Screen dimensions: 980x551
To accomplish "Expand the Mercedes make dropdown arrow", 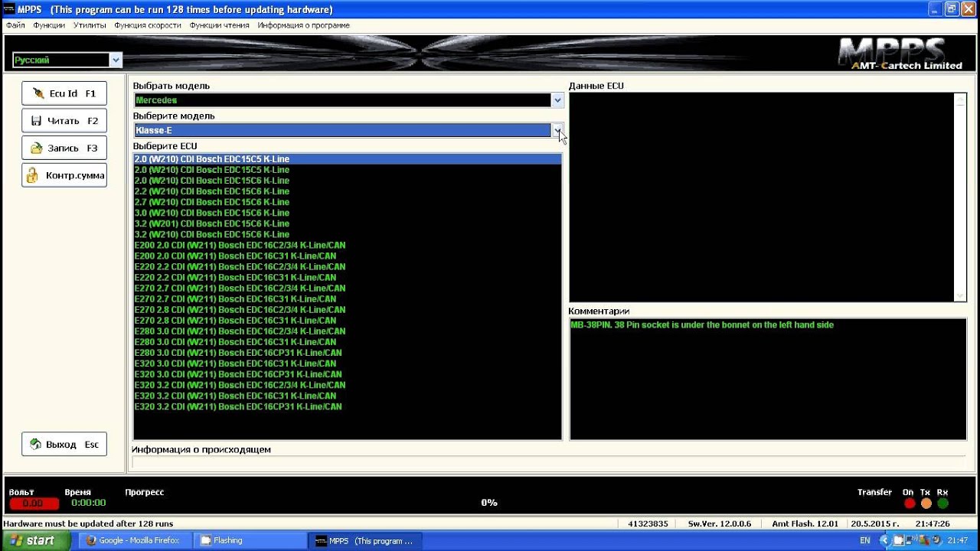I will (x=557, y=100).
